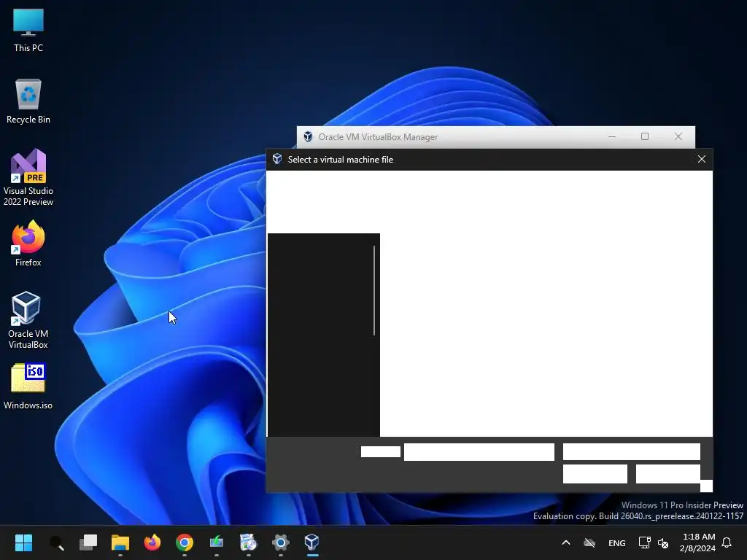Image resolution: width=747 pixels, height=560 pixels.
Task: Open This PC desktop icon
Action: coord(28,31)
